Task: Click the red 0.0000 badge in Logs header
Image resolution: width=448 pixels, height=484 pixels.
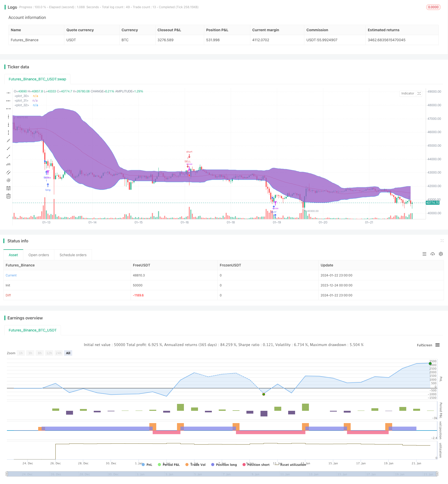Action: tap(433, 7)
